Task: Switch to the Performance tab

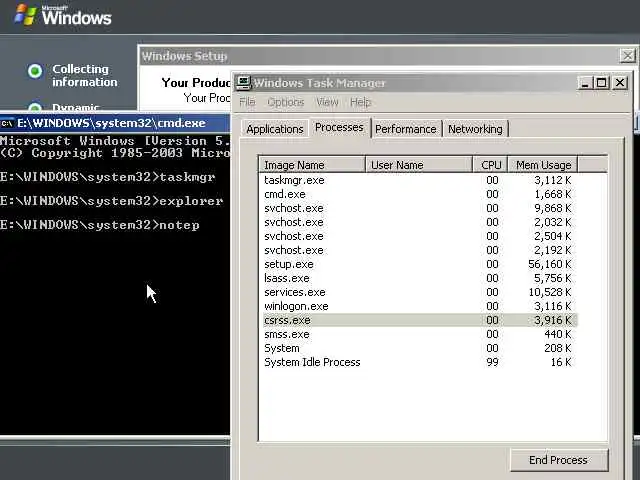Action: click(x=406, y=129)
